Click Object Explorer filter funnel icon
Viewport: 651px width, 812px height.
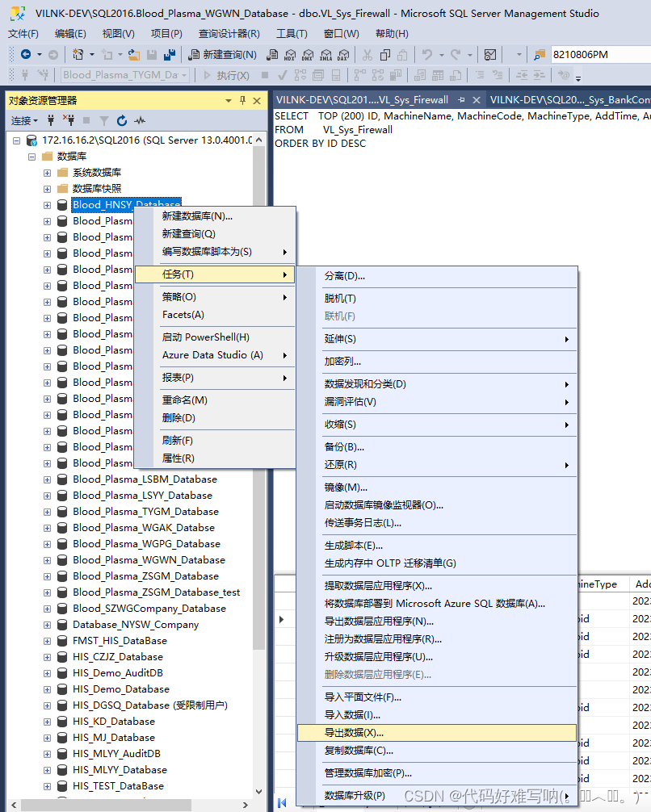[x=104, y=120]
